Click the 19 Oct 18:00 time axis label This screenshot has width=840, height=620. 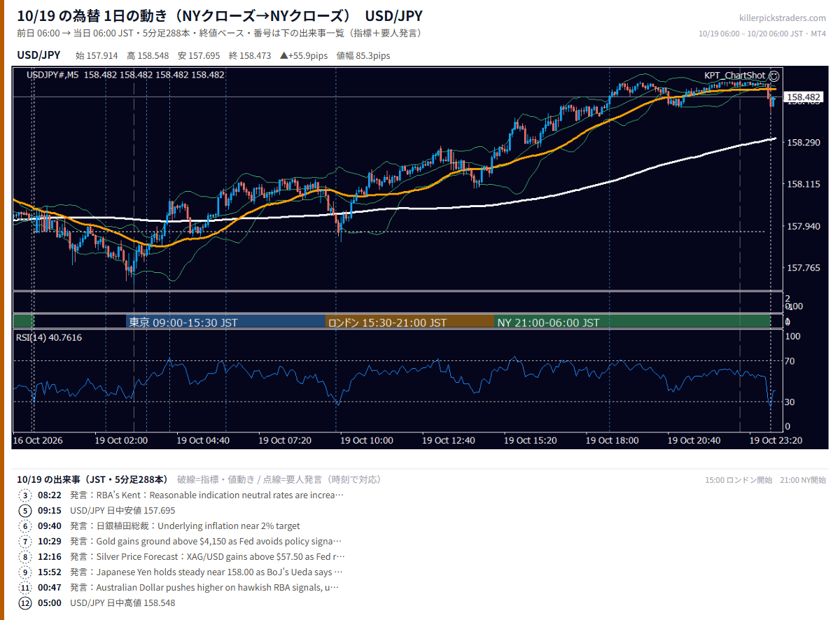(612, 441)
